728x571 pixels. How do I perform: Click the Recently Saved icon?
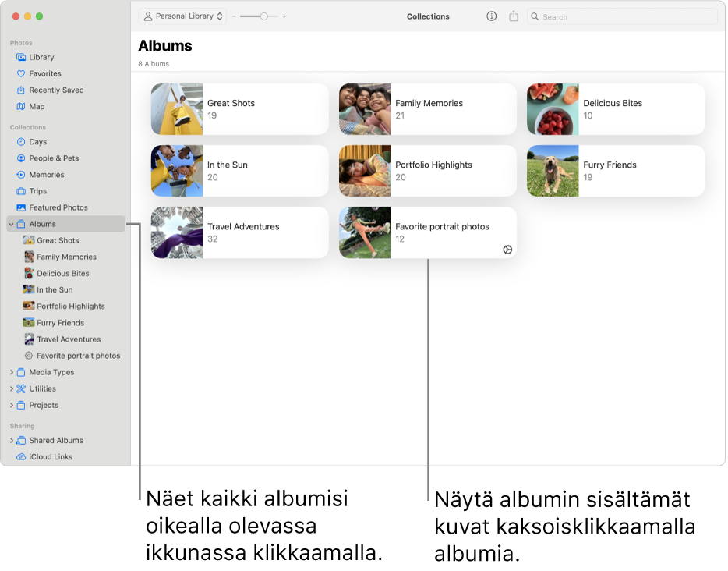tap(21, 90)
